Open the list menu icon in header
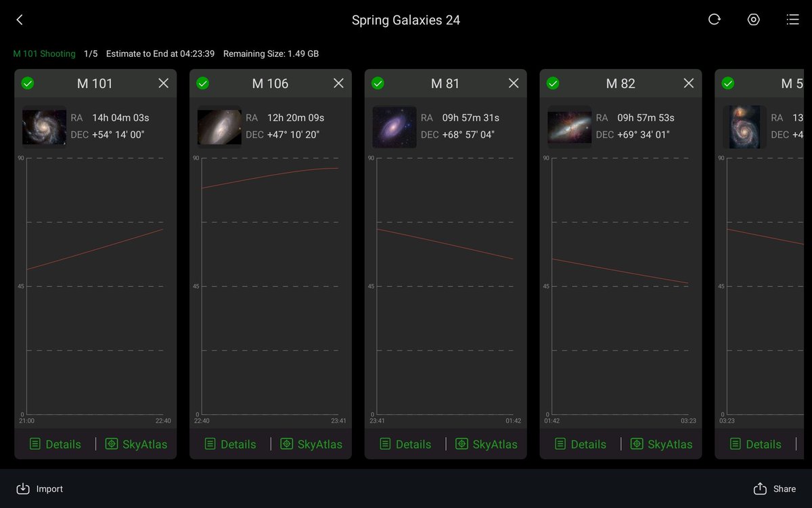 click(x=793, y=20)
